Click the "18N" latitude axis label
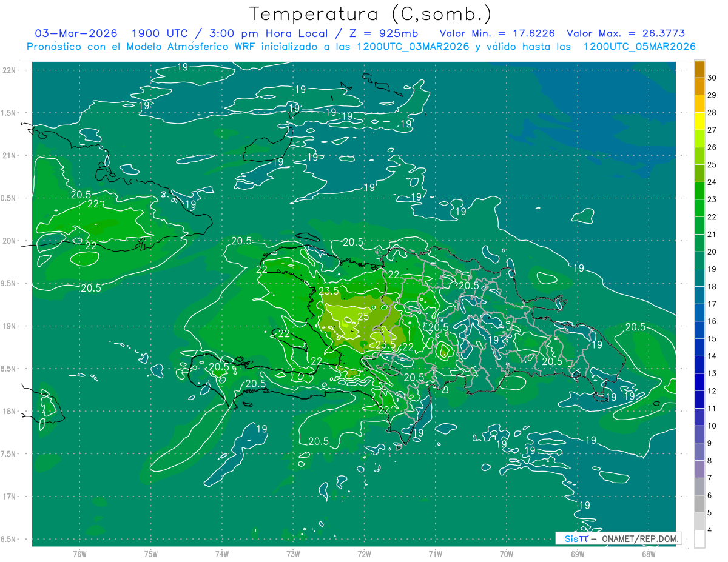 tap(9, 411)
